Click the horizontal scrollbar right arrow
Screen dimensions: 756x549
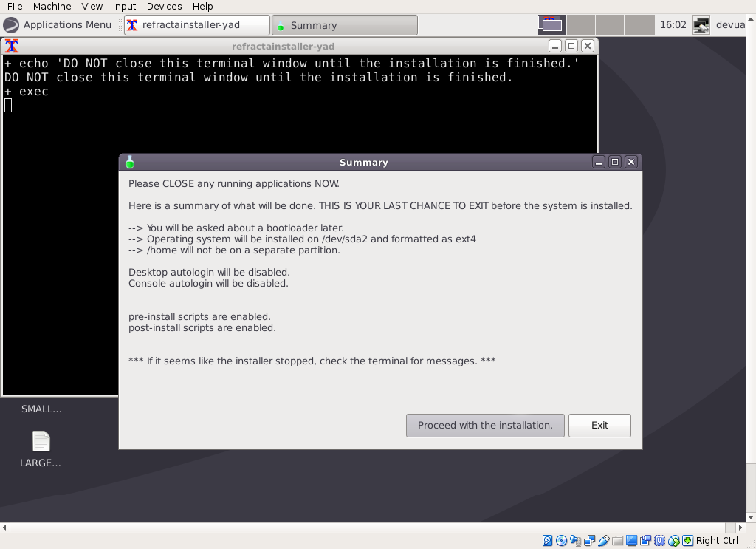click(741, 528)
